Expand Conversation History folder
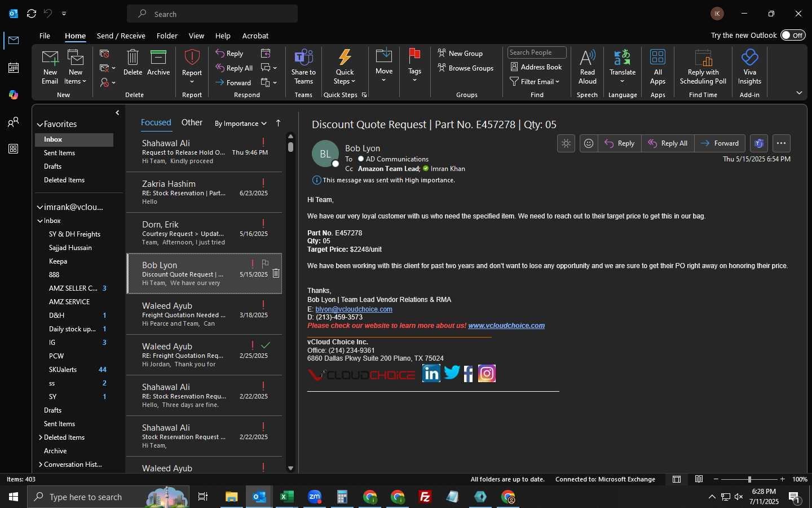 41,465
